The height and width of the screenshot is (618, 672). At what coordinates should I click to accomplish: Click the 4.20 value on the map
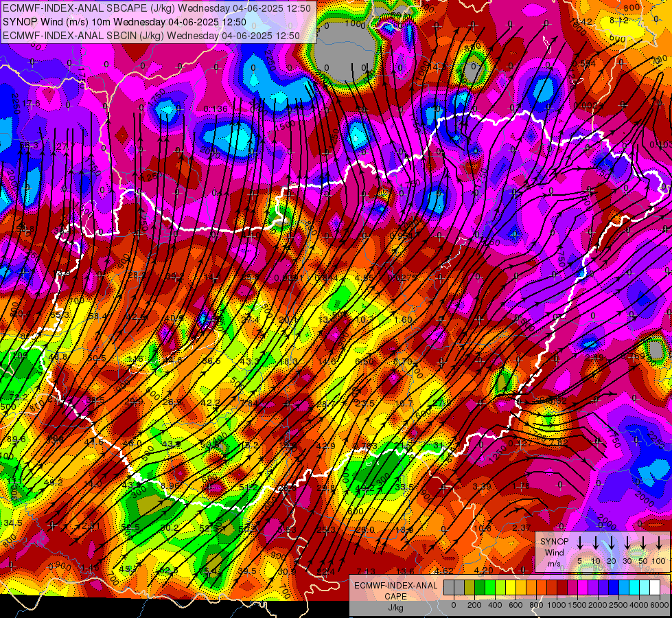point(484,571)
